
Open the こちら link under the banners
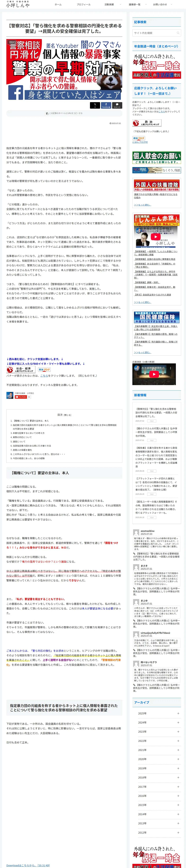(x=44, y=376)
